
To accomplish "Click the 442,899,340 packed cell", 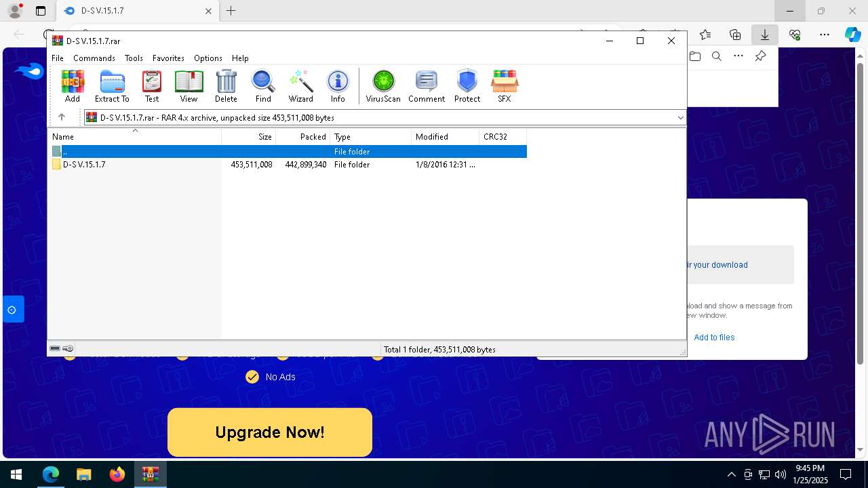I will point(306,165).
